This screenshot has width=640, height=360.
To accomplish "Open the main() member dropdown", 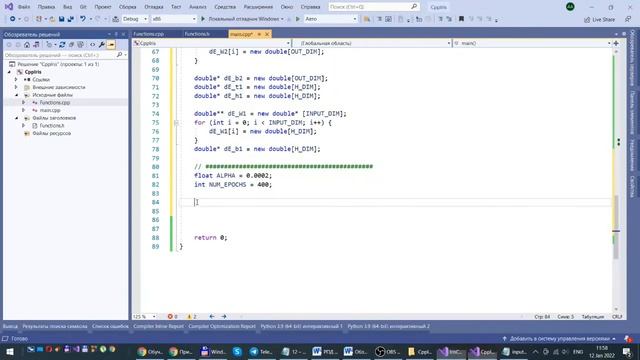I will pyautogui.click(x=532, y=43).
